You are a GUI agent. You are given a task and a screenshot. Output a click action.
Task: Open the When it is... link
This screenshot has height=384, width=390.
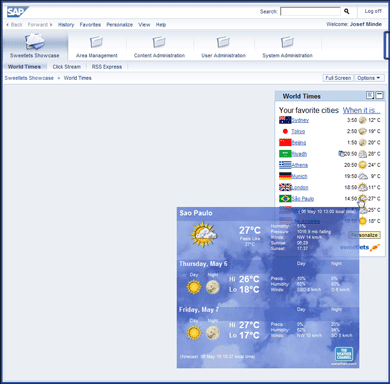pos(361,110)
